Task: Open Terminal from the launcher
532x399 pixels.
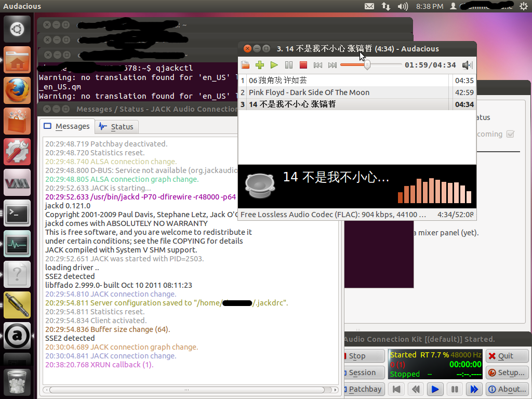Action: (17, 213)
